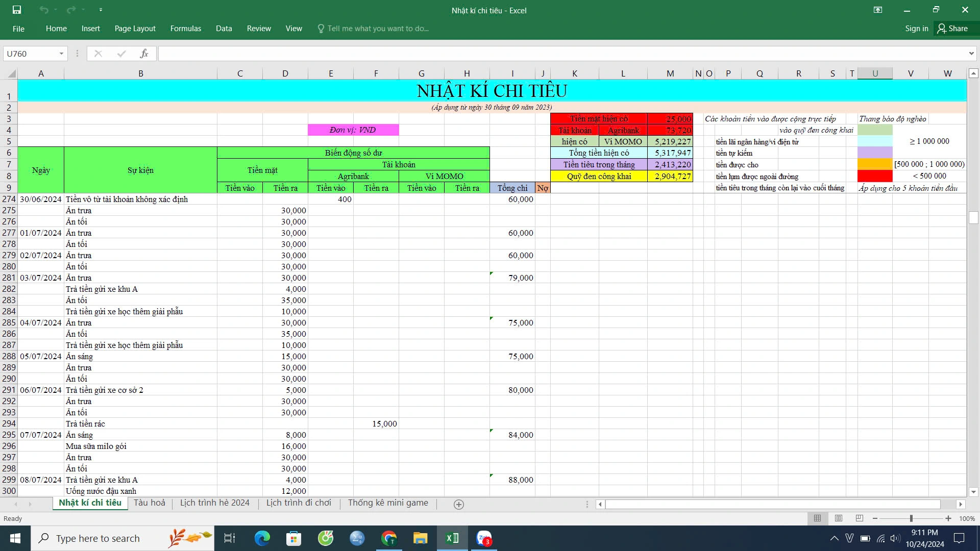Switch to Page Layout view icon
Viewport: 980px width, 551px height.
tap(838, 518)
